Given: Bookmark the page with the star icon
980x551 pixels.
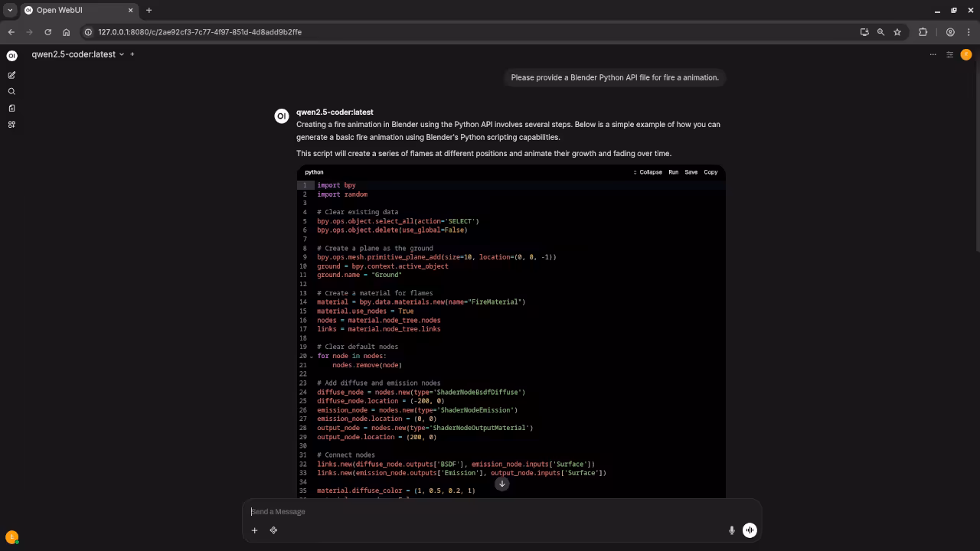Looking at the screenshot, I should [x=897, y=32].
